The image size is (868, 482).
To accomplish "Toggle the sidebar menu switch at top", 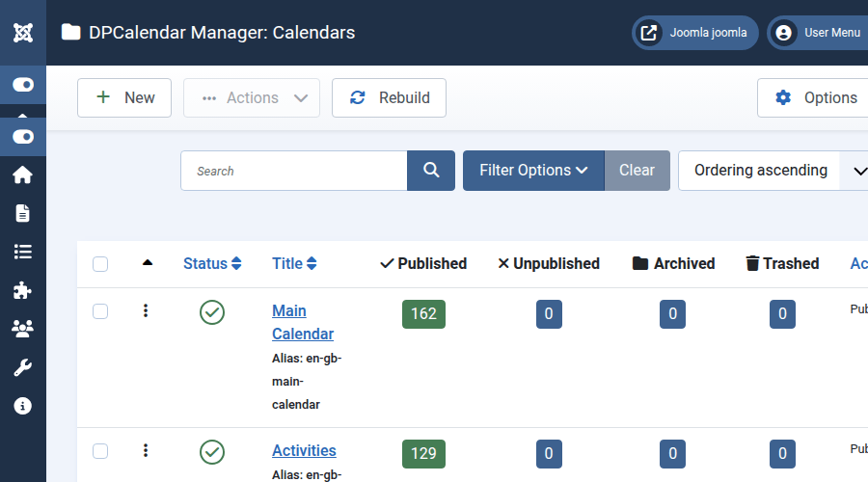I will [x=22, y=85].
